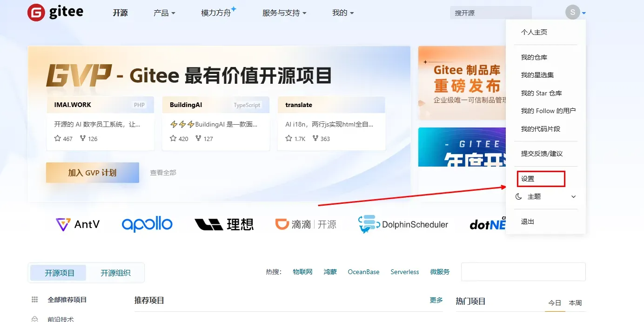Open 设置 from user menu

[x=528, y=179]
